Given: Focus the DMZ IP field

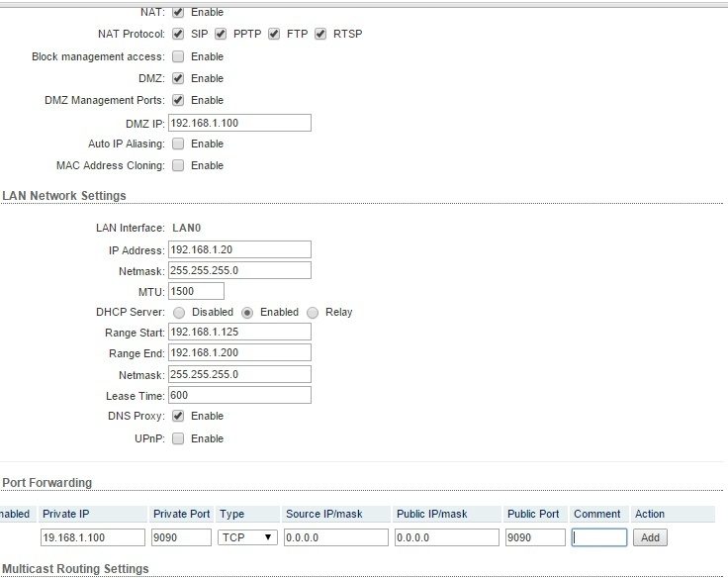Looking at the screenshot, I should (x=239, y=123).
